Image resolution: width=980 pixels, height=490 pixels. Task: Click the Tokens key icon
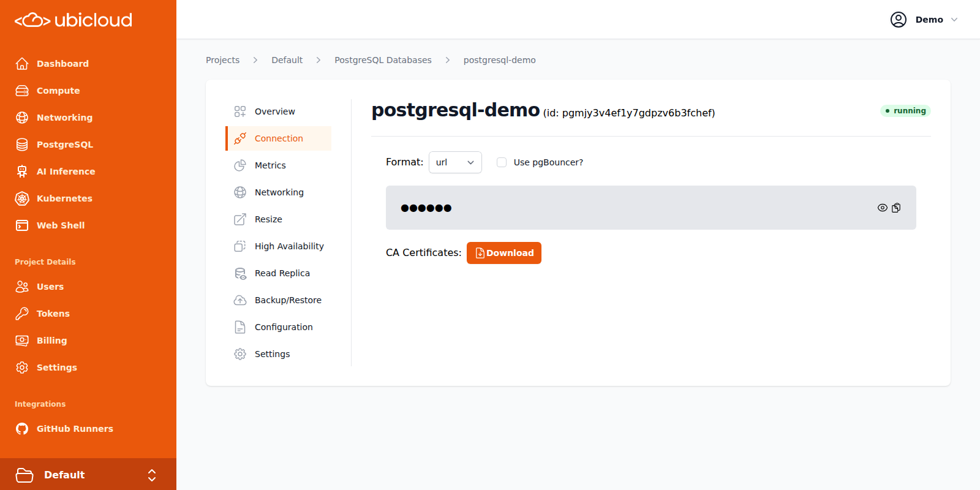click(x=22, y=314)
